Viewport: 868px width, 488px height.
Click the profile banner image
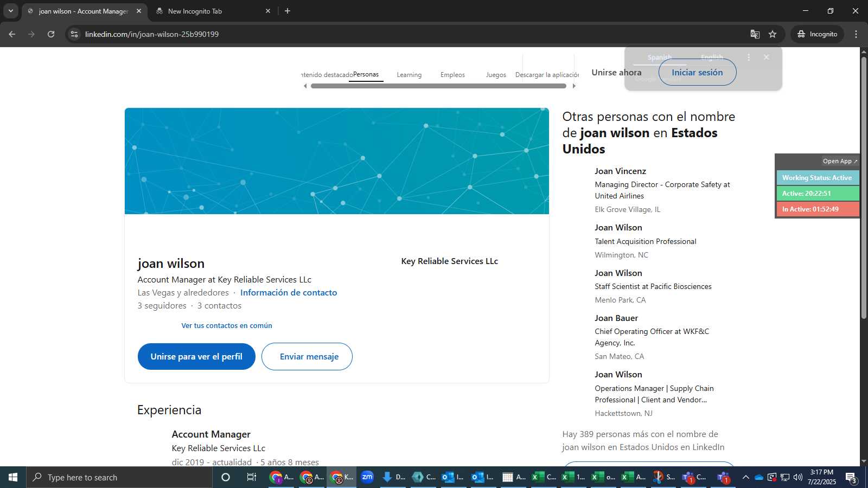tap(337, 161)
